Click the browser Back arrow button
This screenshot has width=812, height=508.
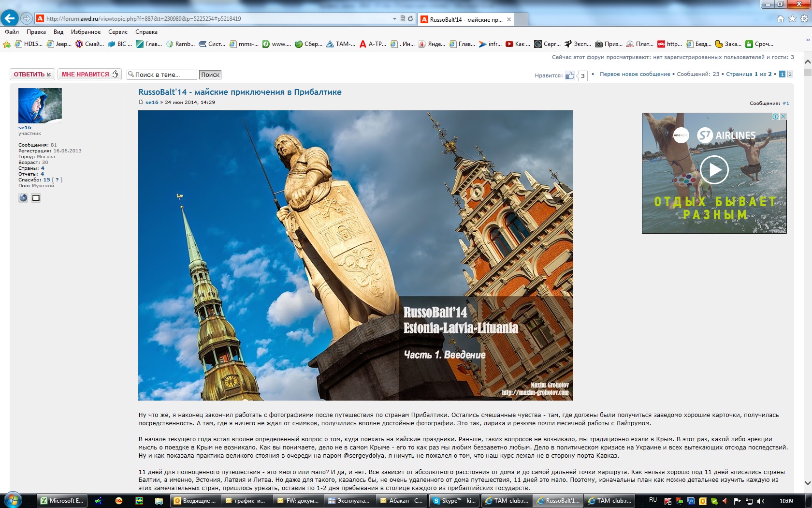tap(9, 18)
